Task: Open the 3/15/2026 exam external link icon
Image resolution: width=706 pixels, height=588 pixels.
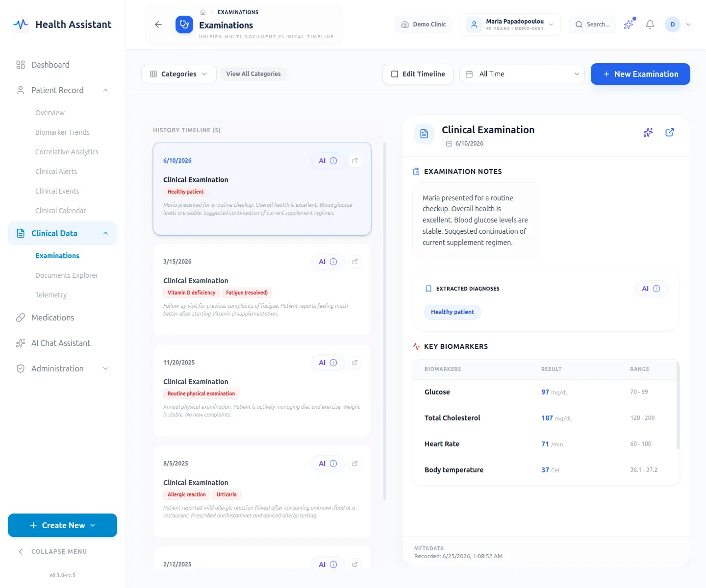Action: 355,262
